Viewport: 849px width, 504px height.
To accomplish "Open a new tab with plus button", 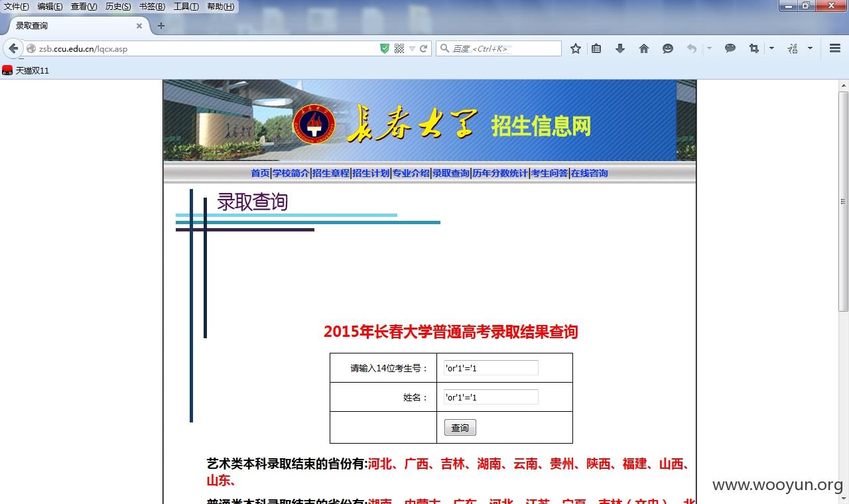I will point(161,26).
